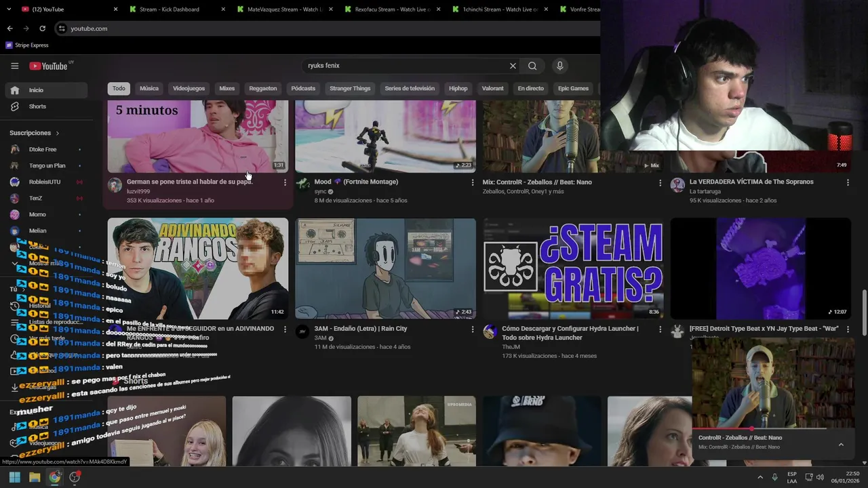The image size is (868, 488).
Task: Open Momo subscription channel
Action: (x=46, y=214)
